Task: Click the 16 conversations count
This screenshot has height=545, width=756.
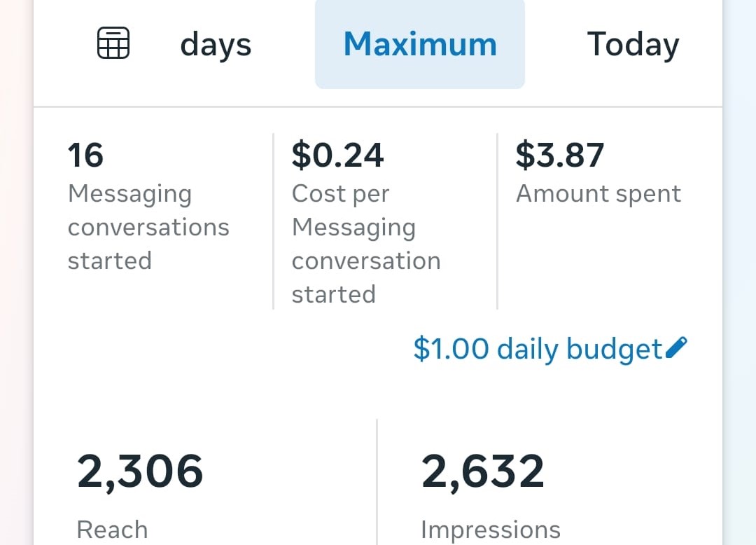Action: click(x=85, y=155)
